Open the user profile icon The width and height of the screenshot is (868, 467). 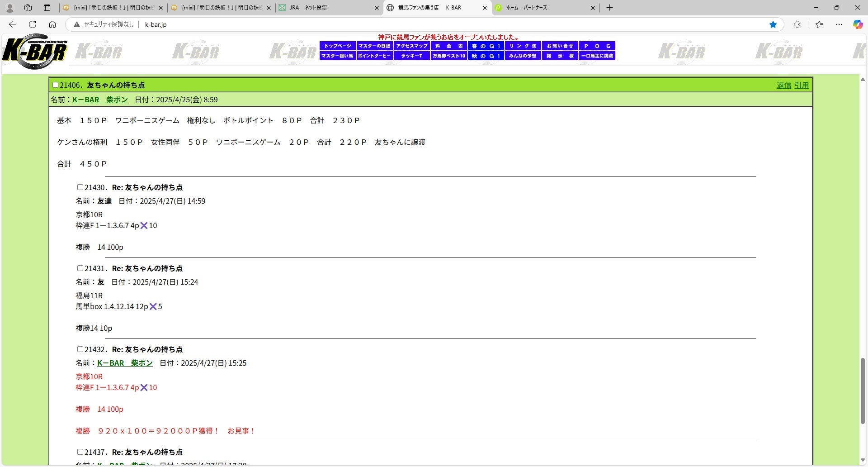(x=9, y=8)
